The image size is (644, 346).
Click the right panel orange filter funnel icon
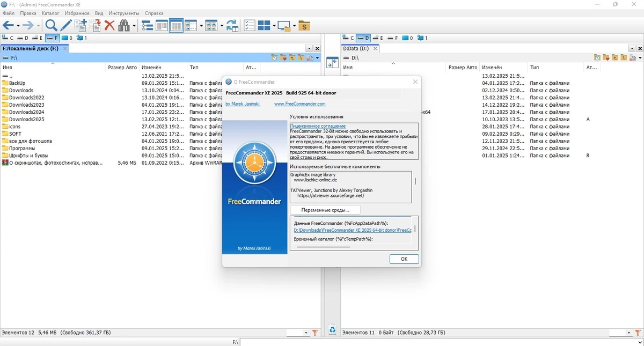click(637, 333)
